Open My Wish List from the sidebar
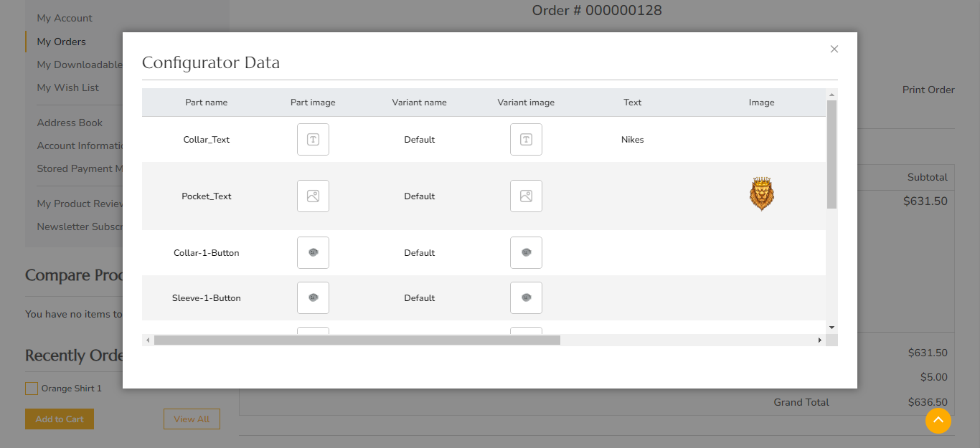The height and width of the screenshot is (448, 980). click(67, 87)
